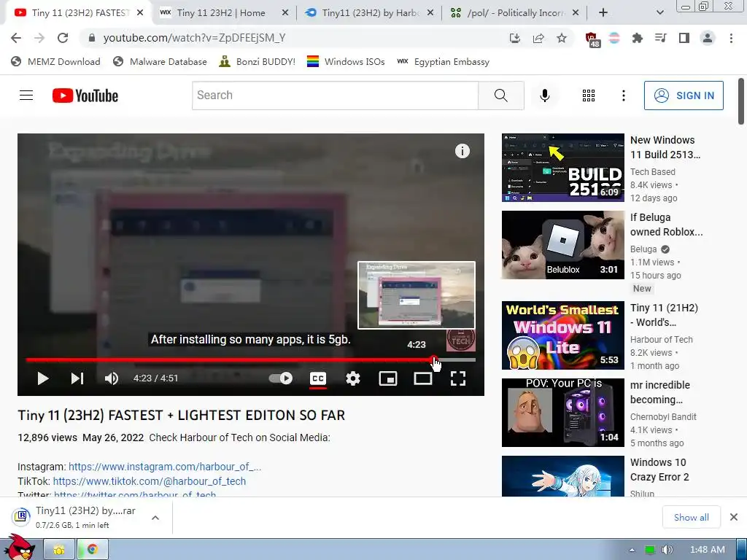Click the taskbar clock 1:48 AM

707,550
